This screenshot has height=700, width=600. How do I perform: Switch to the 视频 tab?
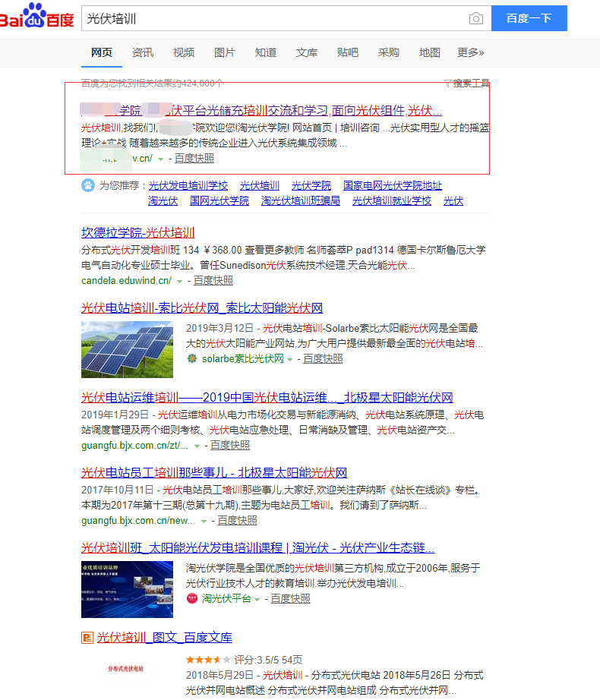tap(184, 52)
